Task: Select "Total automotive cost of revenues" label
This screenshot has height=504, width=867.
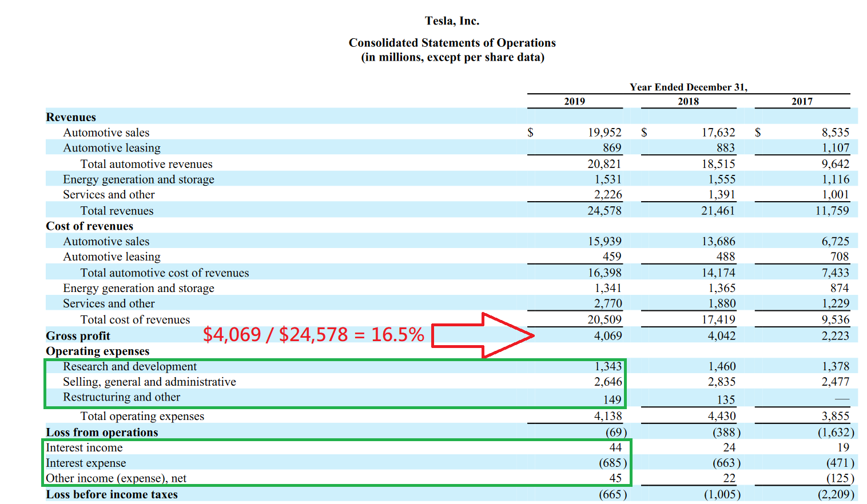Action: (x=165, y=273)
